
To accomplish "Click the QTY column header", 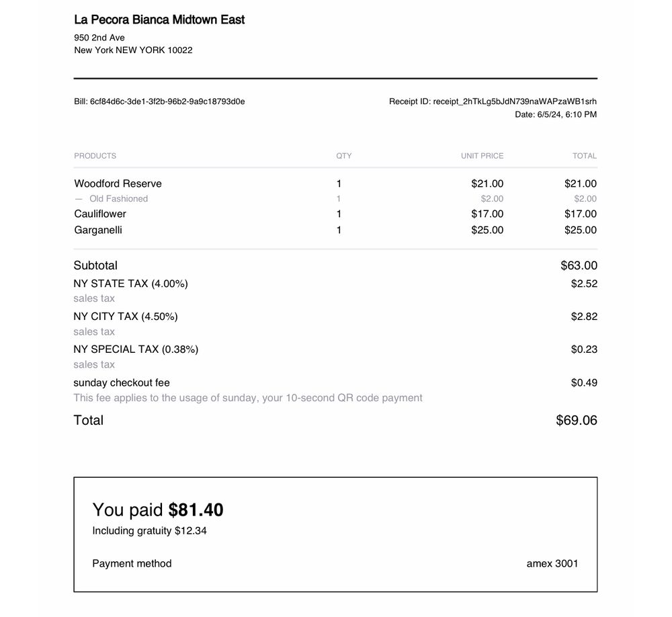I will click(343, 156).
